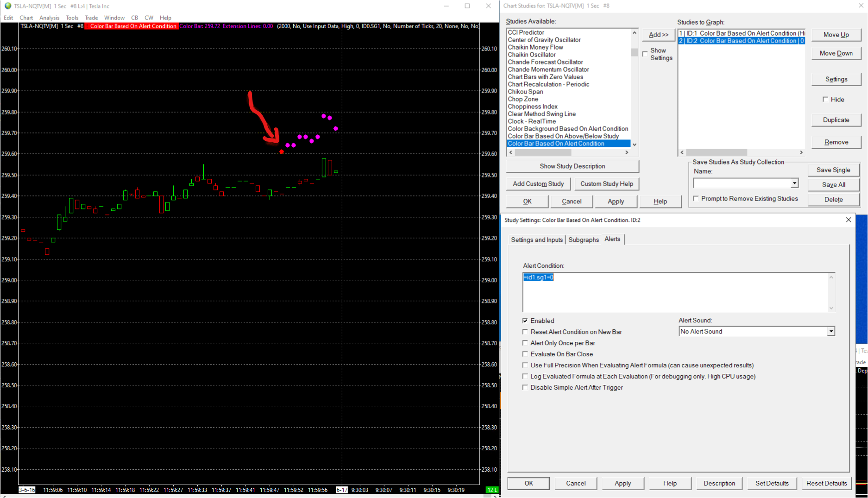The height and width of the screenshot is (498, 868).
Task: Click OK in Chart Studies window
Action: [x=527, y=202]
